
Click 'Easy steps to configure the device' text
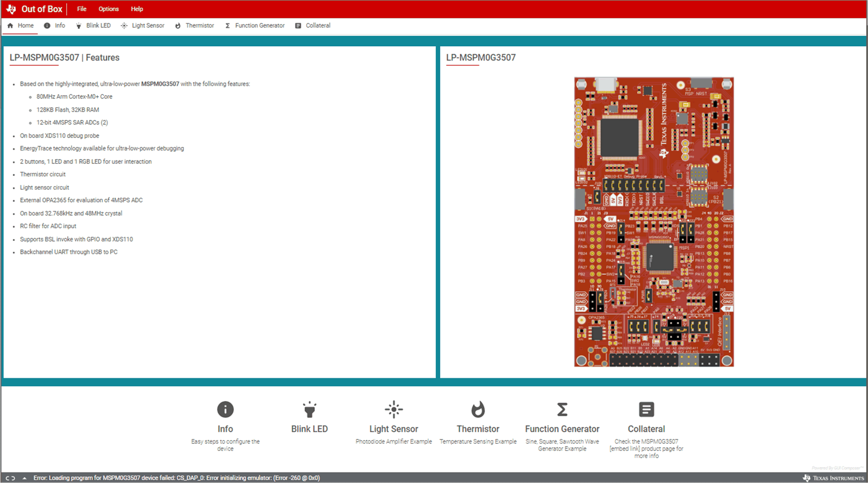225,445
